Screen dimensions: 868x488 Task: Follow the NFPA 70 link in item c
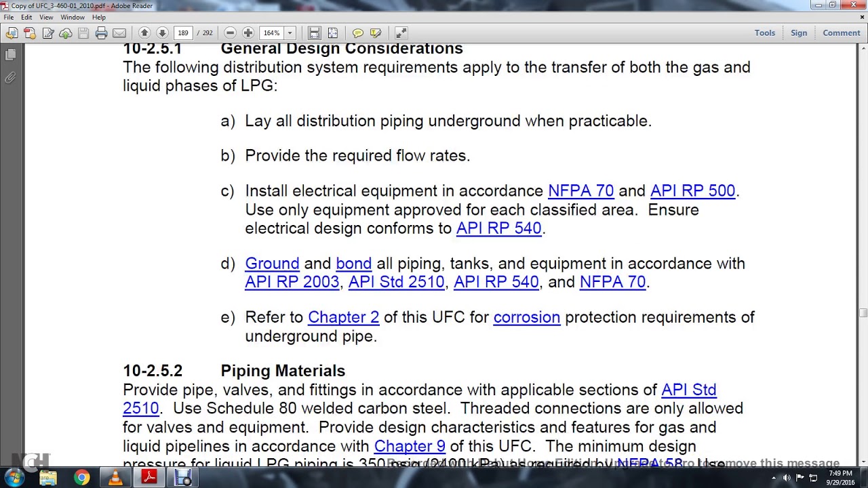point(580,191)
